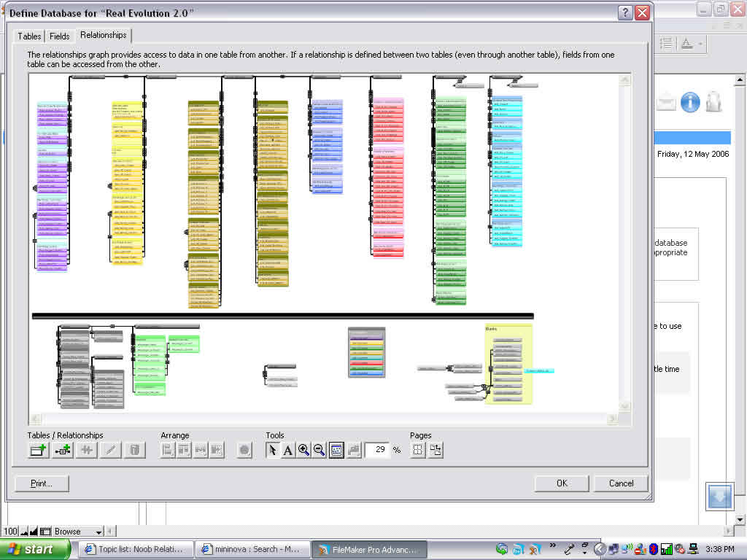Click the zoom percentage field showing 29
Image resolution: width=747 pixels, height=560 pixels.
[x=378, y=449]
